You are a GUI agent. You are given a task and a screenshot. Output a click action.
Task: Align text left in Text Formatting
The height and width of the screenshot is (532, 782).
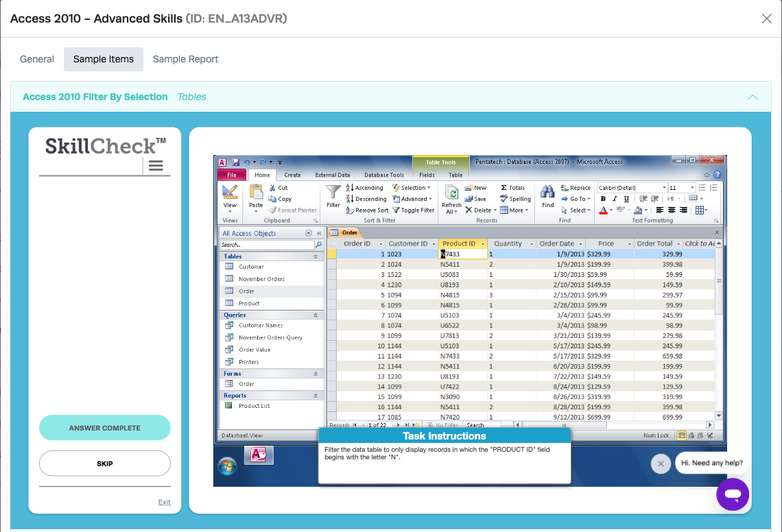click(660, 210)
